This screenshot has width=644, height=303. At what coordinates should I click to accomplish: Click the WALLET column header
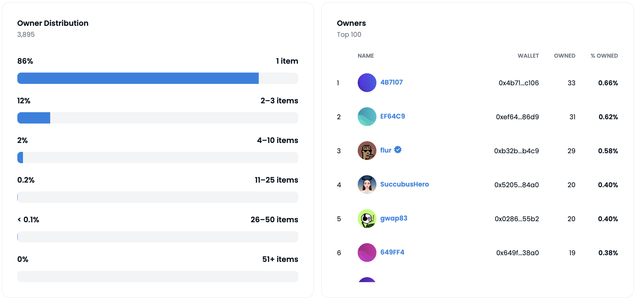pos(528,56)
